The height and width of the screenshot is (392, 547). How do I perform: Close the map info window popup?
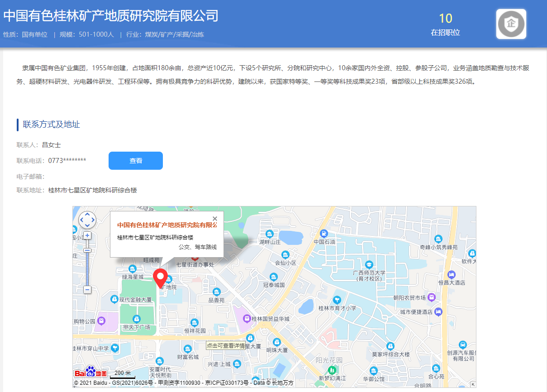point(215,219)
